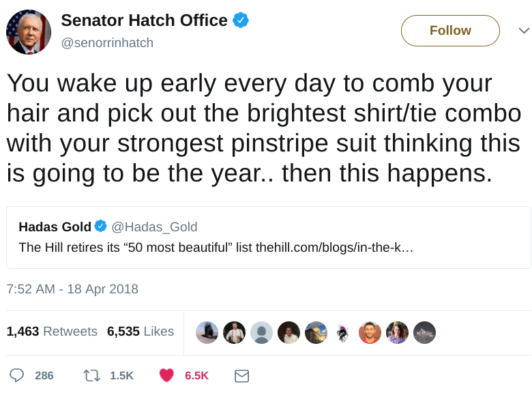Click the smiling man on red background avatar
The image size is (532, 393).
click(370, 332)
